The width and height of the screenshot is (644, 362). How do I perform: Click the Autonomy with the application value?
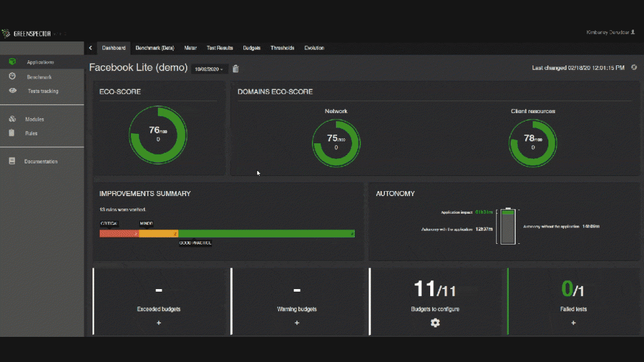[484, 229]
